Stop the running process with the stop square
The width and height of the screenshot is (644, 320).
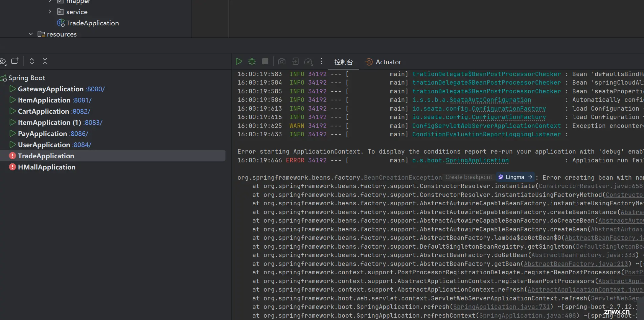265,61
